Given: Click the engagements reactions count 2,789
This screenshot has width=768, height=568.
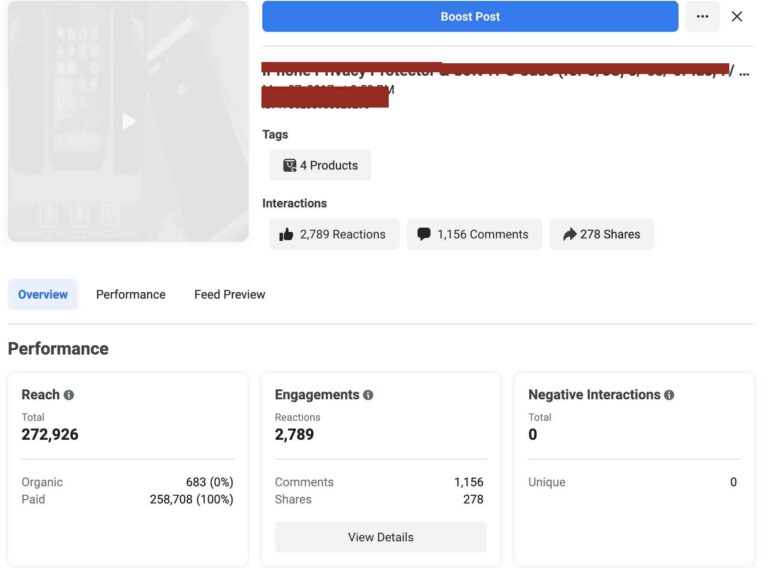Looking at the screenshot, I should (294, 434).
